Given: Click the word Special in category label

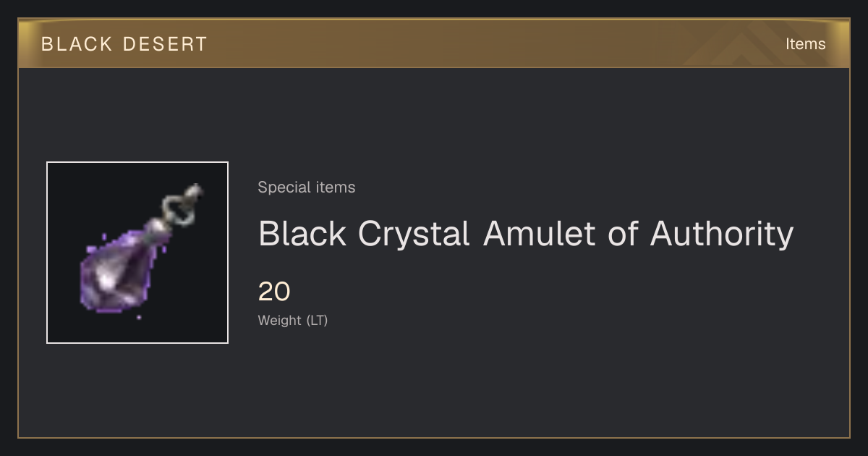Looking at the screenshot, I should coord(281,187).
